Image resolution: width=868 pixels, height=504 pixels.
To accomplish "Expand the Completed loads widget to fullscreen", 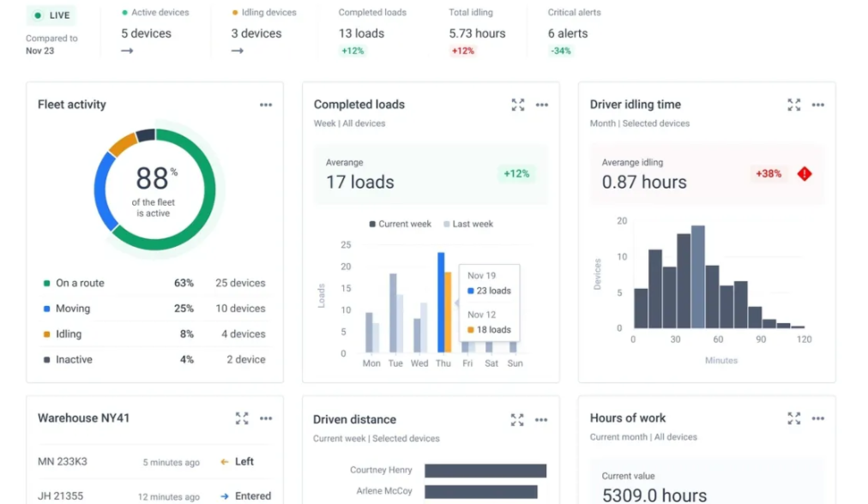I will 517,105.
